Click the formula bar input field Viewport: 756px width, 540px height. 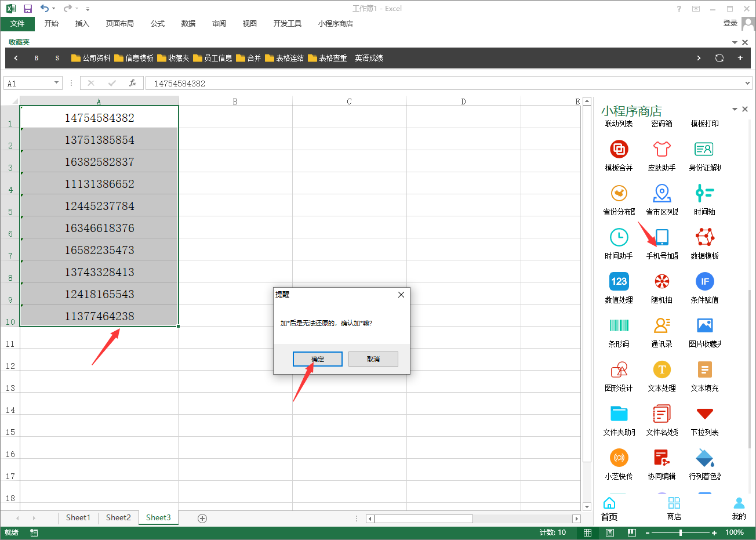coord(449,84)
